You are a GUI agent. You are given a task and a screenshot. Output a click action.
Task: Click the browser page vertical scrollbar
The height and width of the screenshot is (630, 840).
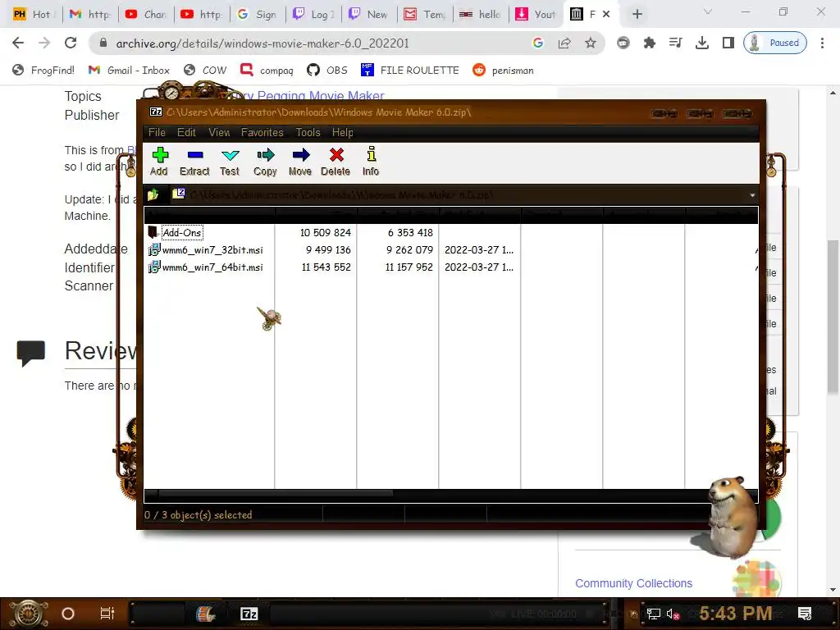pos(833,316)
